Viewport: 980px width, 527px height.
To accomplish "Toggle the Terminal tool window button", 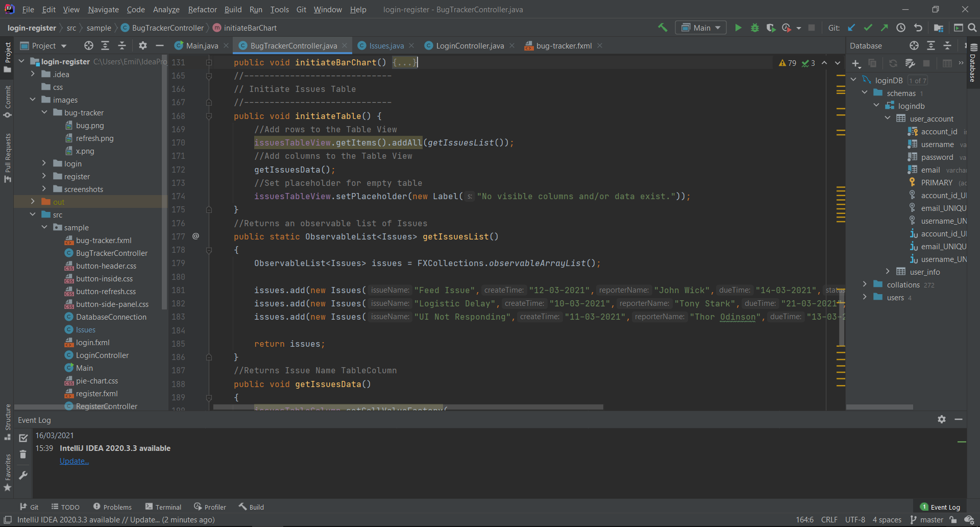I will pyautogui.click(x=163, y=507).
